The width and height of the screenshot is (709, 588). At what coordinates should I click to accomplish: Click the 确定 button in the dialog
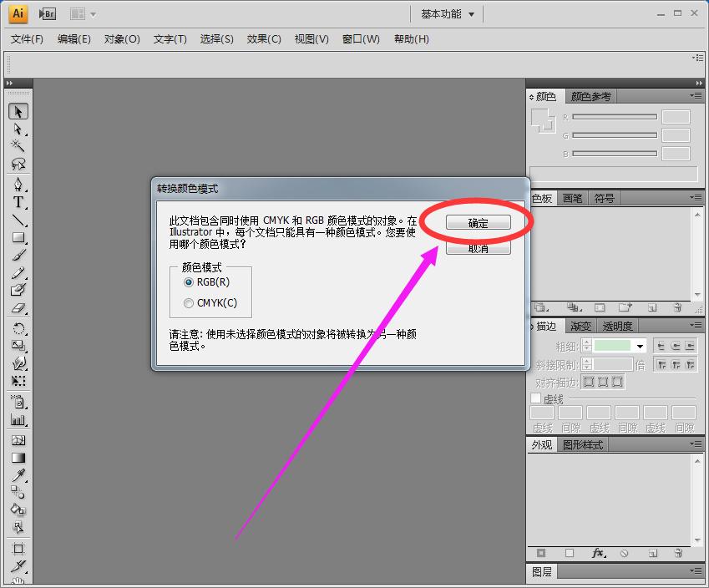click(478, 222)
